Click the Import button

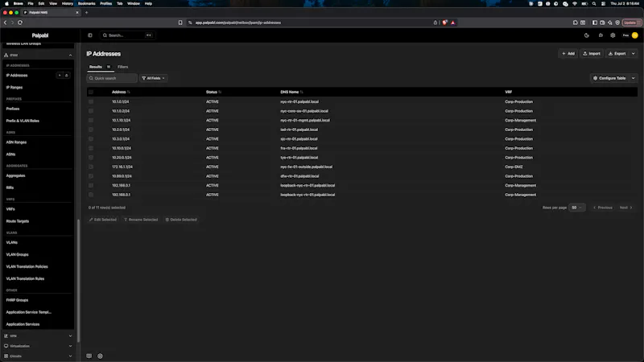click(592, 53)
